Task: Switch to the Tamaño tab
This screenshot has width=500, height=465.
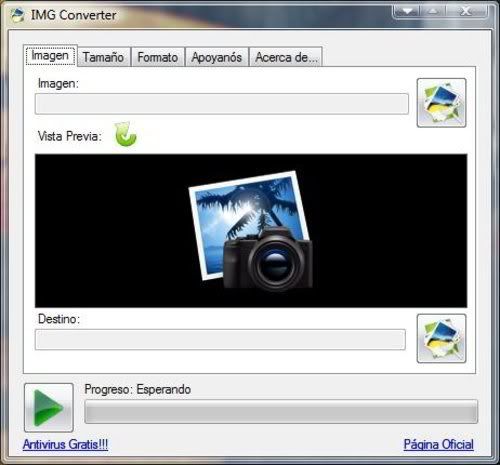Action: [x=104, y=57]
